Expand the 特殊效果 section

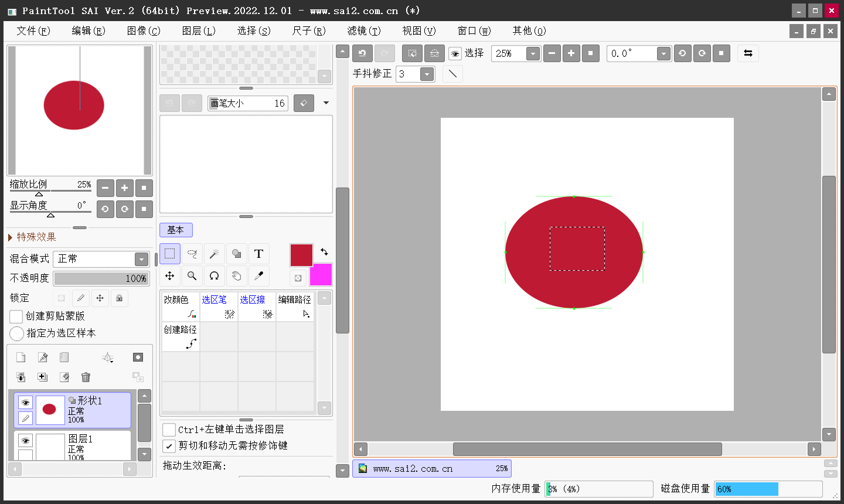click(x=32, y=237)
